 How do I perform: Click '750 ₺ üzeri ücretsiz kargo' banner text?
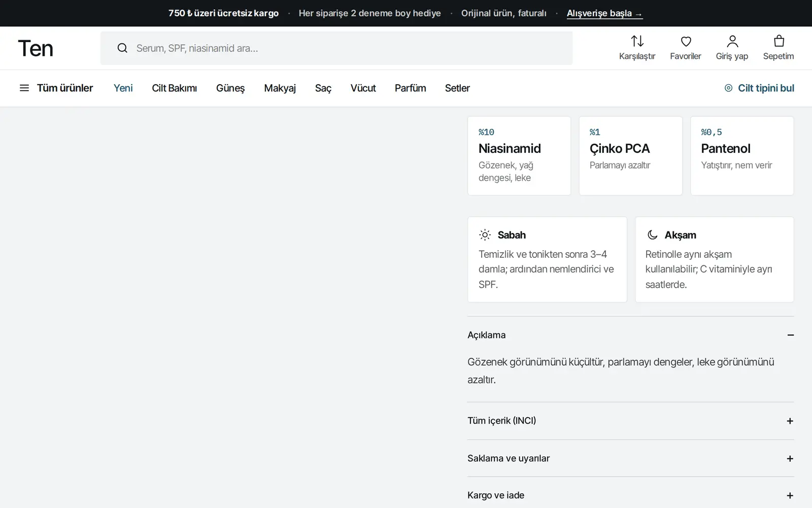[x=224, y=13]
